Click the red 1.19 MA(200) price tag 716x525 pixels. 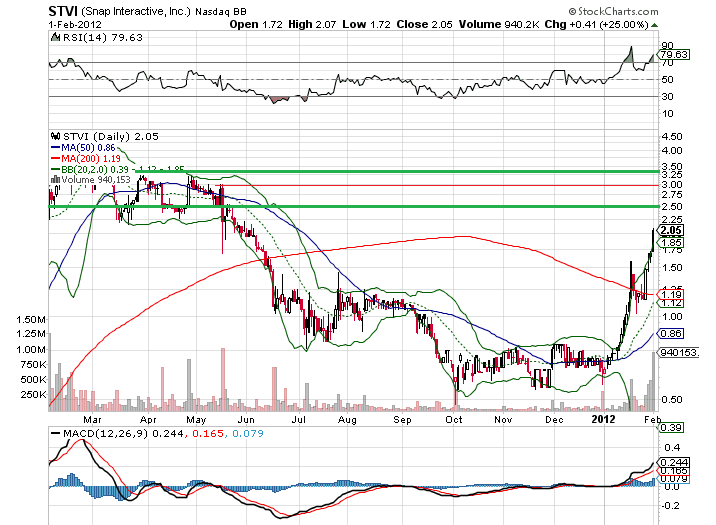[x=670, y=294]
